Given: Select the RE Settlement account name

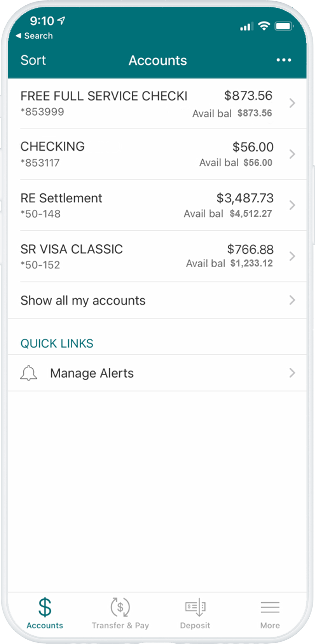Looking at the screenshot, I should [61, 198].
